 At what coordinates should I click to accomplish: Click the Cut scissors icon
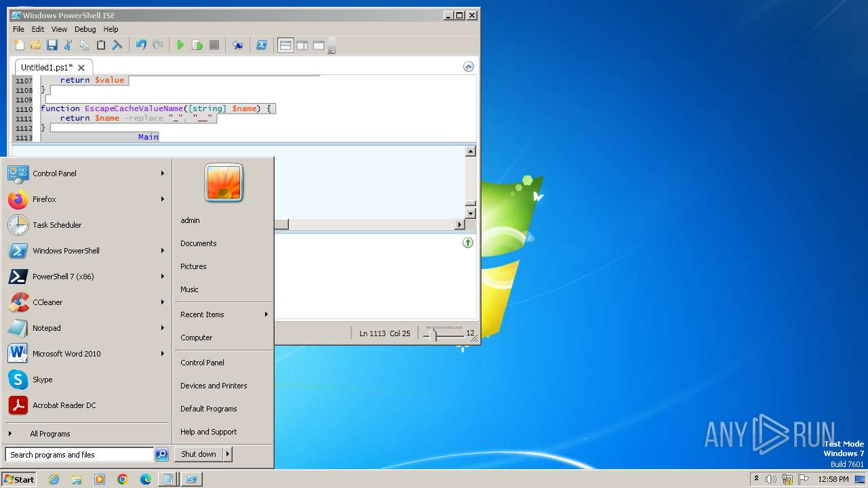(68, 45)
